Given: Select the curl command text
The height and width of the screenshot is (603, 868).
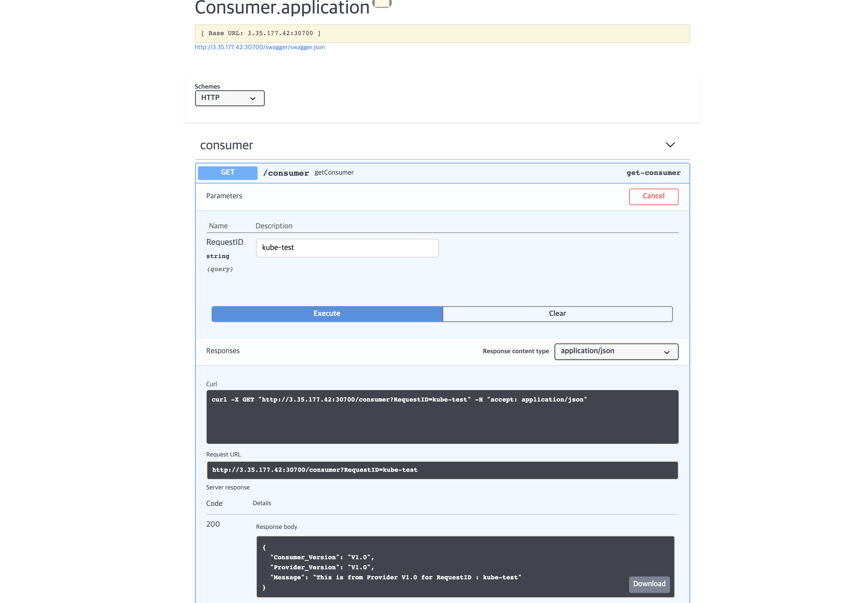Looking at the screenshot, I should [x=399, y=400].
